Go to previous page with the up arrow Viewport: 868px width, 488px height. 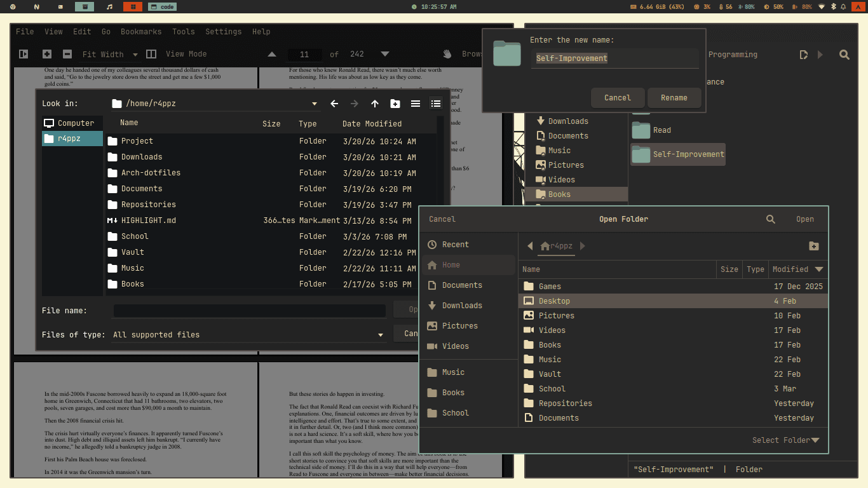tap(272, 54)
